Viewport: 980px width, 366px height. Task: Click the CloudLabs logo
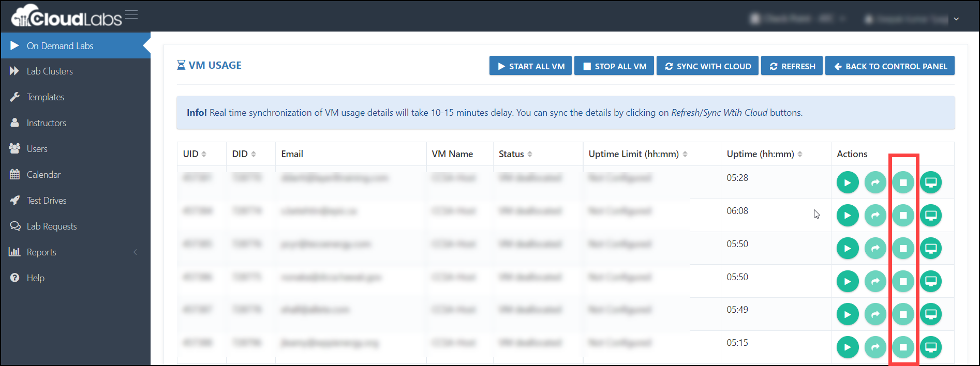[x=67, y=16]
